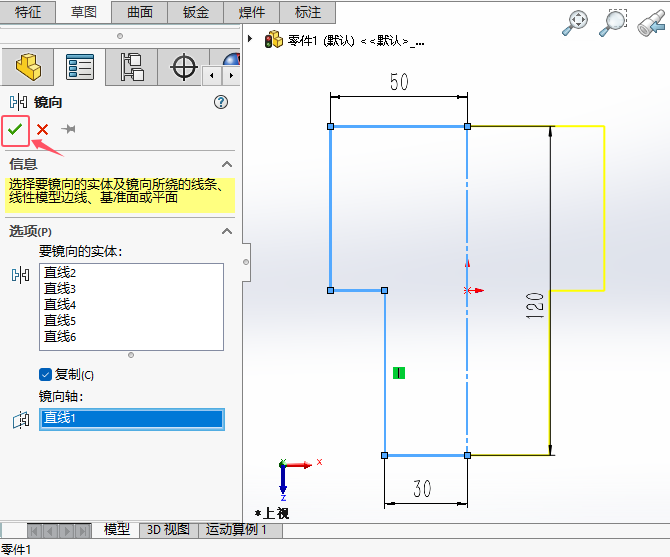Open the 特征 ribbon tab
Screen dimensions: 670x557
[x=28, y=12]
